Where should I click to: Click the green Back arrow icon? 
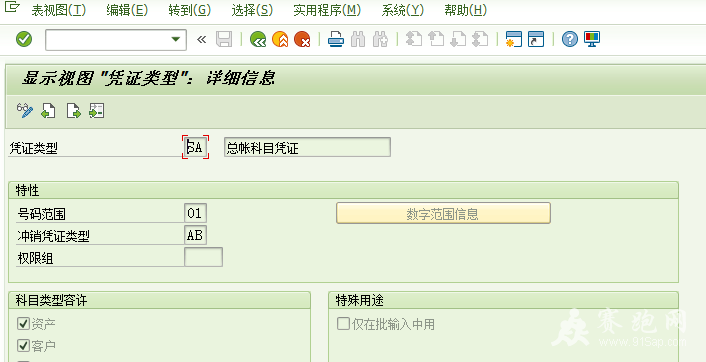click(258, 40)
